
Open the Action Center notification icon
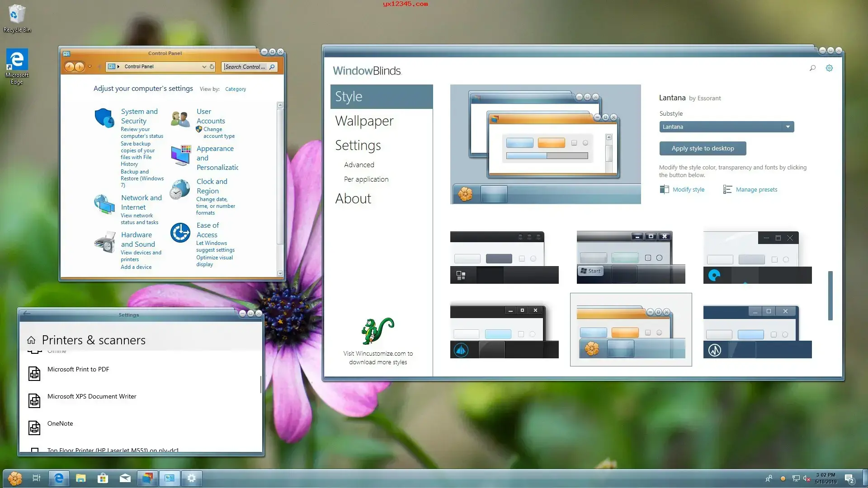point(849,479)
